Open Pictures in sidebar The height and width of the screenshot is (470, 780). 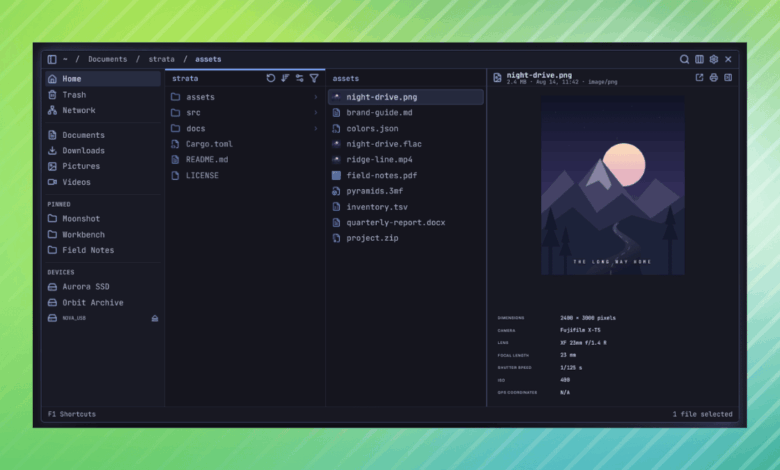coord(103,166)
